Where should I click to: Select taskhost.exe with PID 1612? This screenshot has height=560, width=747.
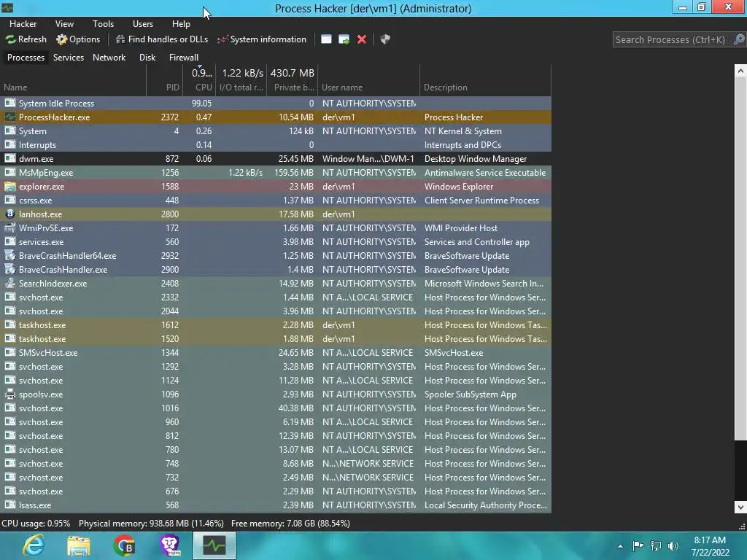click(275, 324)
